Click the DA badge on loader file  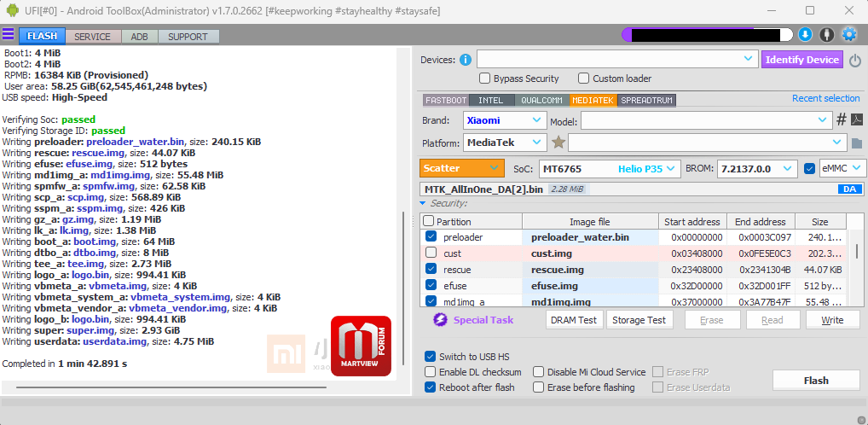point(849,189)
